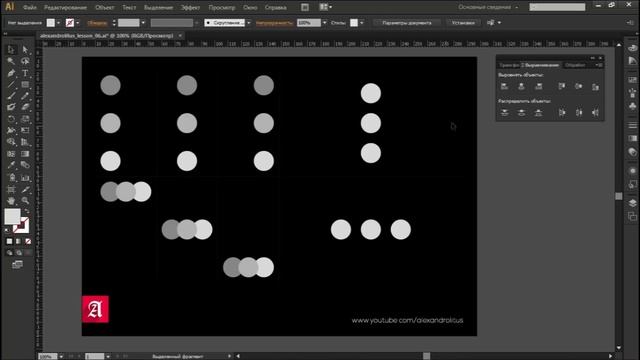Reset default fill and stroke colors
Image resolution: width=640 pixels, height=360 pixels.
[7, 231]
